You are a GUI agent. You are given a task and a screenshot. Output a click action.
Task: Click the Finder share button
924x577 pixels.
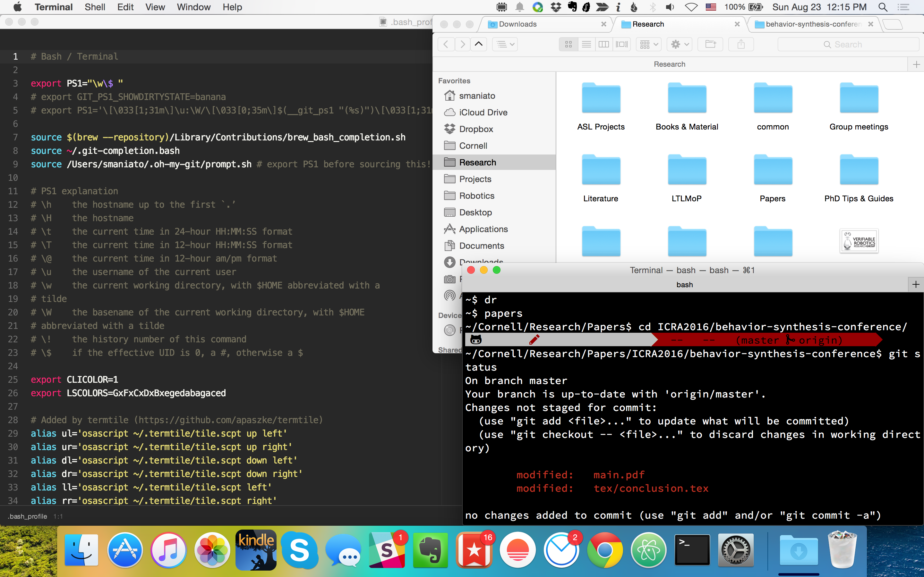tap(741, 44)
